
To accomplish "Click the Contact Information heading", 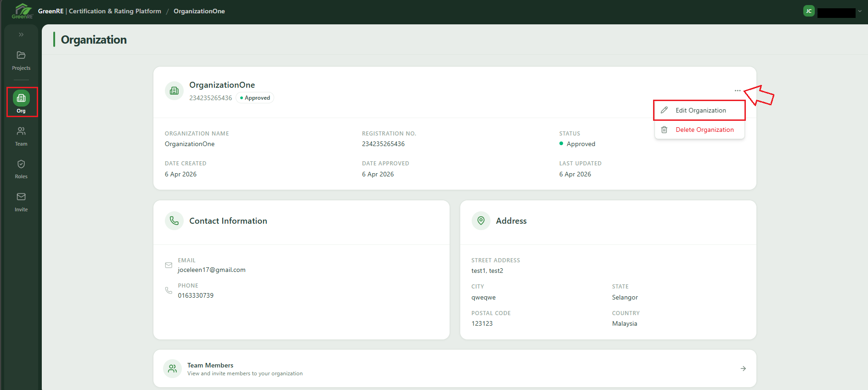I will coord(228,221).
